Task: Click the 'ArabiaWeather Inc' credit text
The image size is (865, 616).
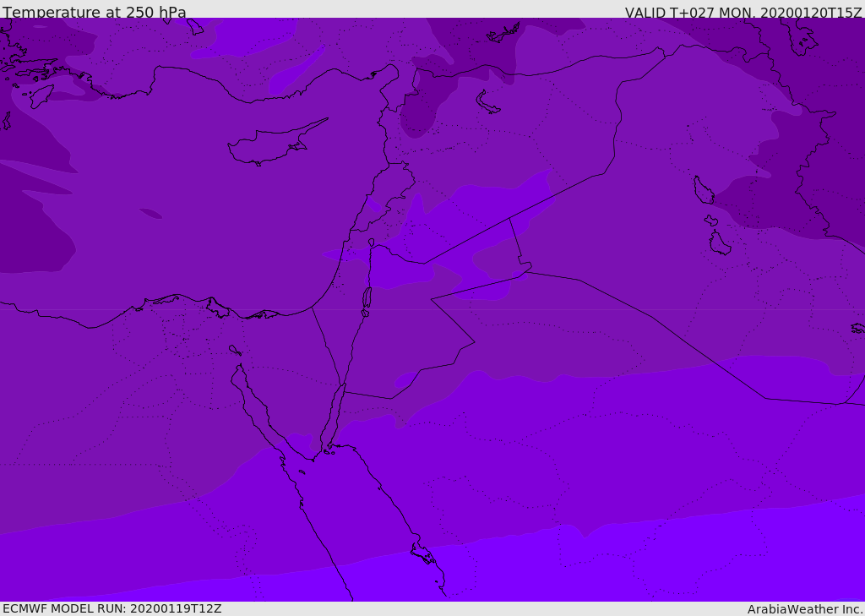Action: [805, 609]
